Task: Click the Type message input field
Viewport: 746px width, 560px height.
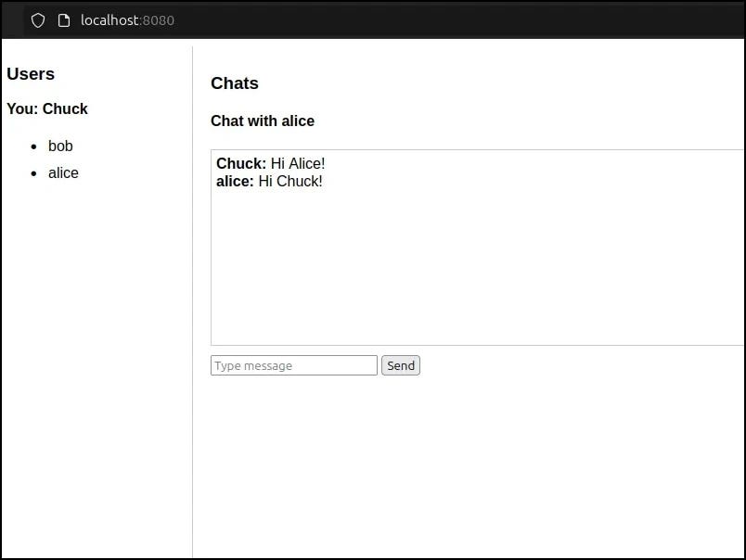Action: pos(293,365)
